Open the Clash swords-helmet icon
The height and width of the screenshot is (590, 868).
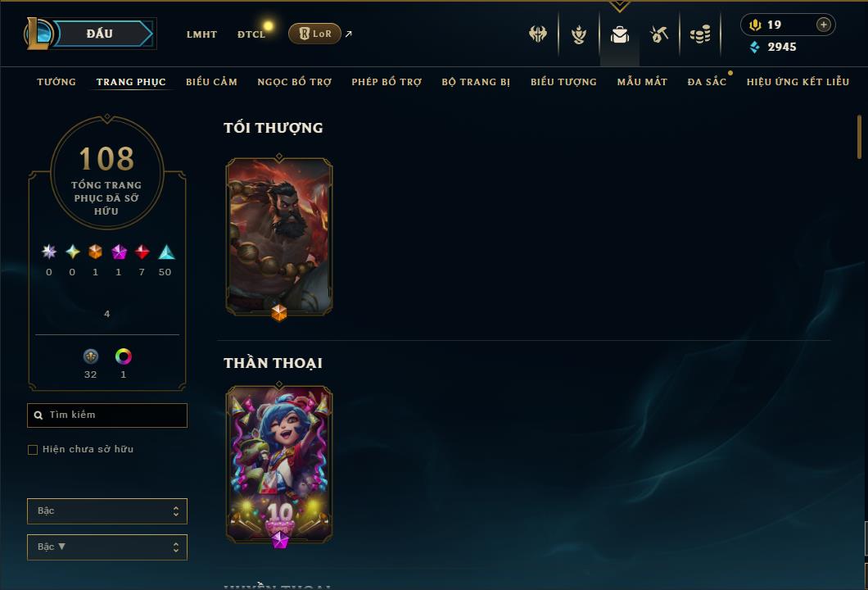tap(537, 34)
